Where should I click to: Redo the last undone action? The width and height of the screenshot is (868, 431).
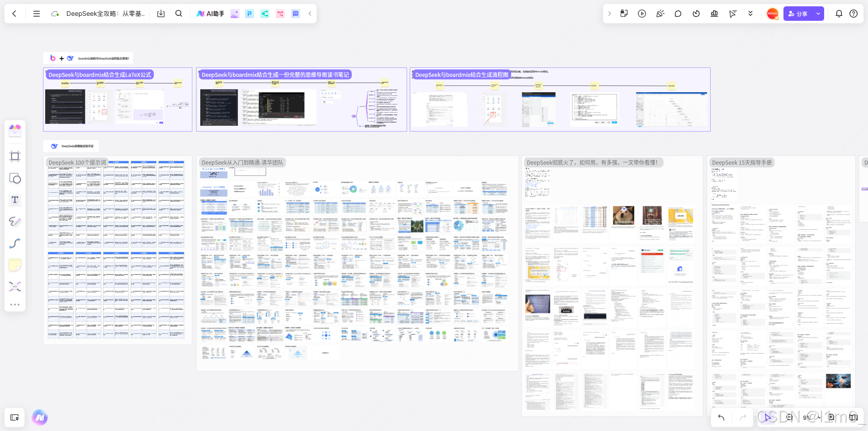(x=743, y=417)
